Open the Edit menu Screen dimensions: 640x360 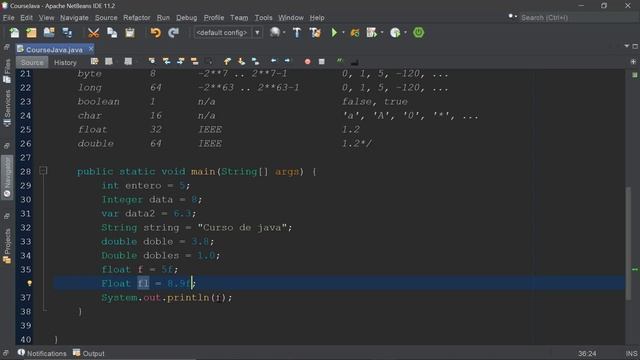[x=26, y=18]
